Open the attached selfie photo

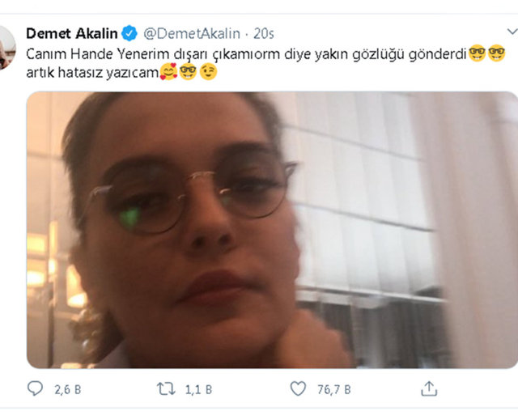tap(272, 230)
